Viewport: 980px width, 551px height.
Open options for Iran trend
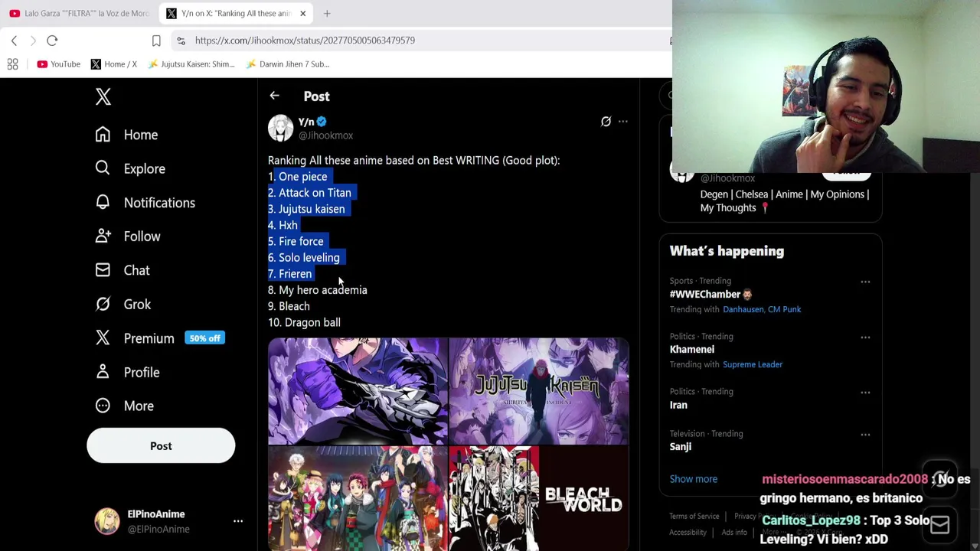865,392
